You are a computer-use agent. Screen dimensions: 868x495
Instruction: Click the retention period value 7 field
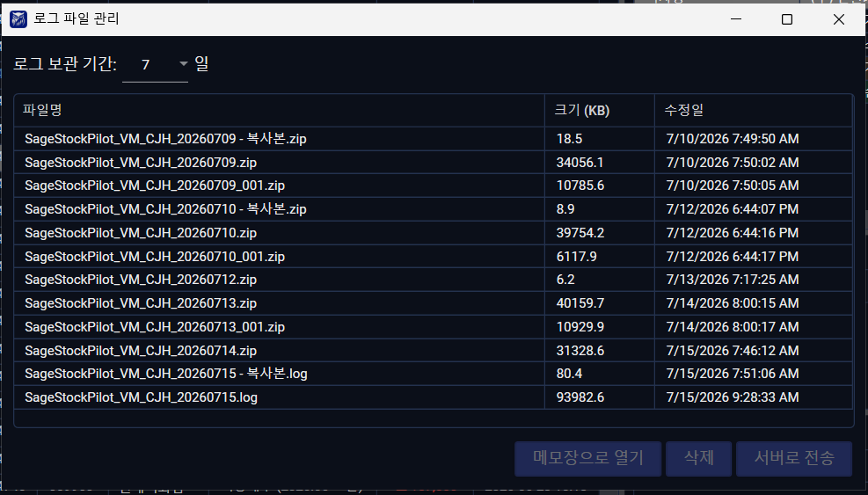point(155,65)
